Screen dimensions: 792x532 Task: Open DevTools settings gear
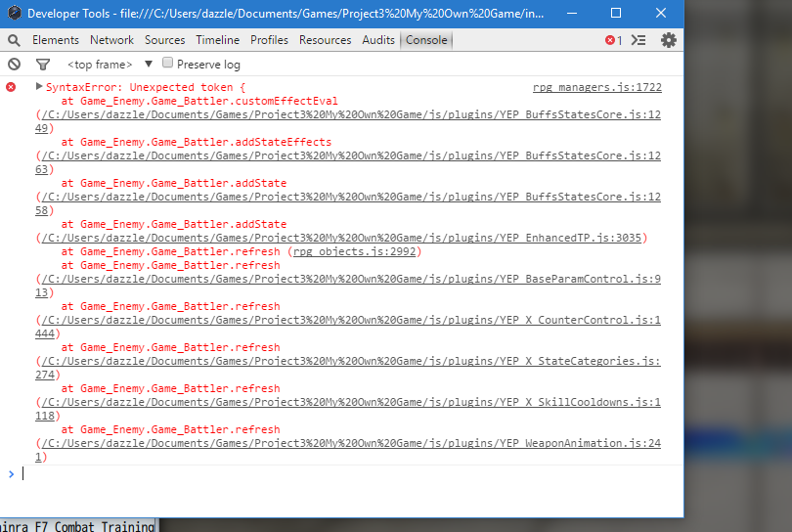(668, 40)
